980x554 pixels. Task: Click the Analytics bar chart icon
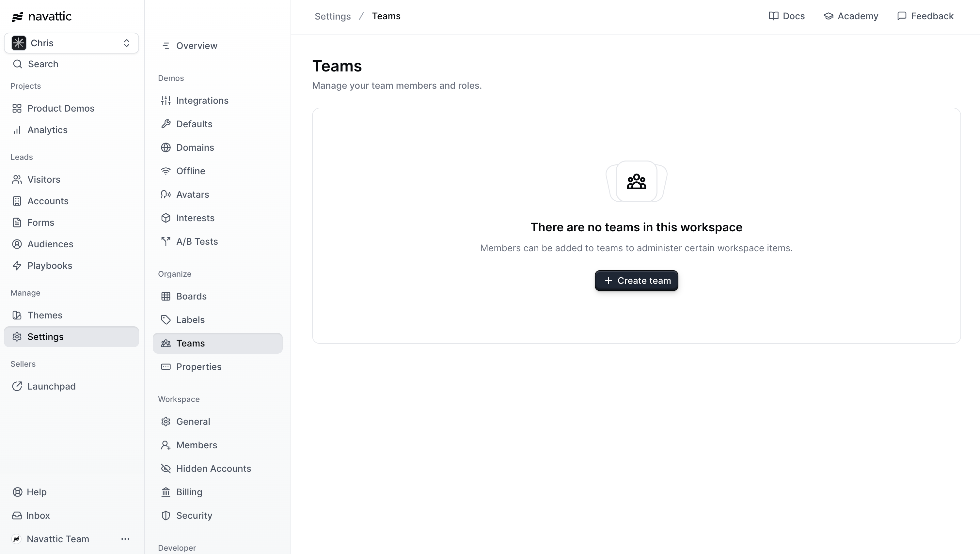pos(17,130)
